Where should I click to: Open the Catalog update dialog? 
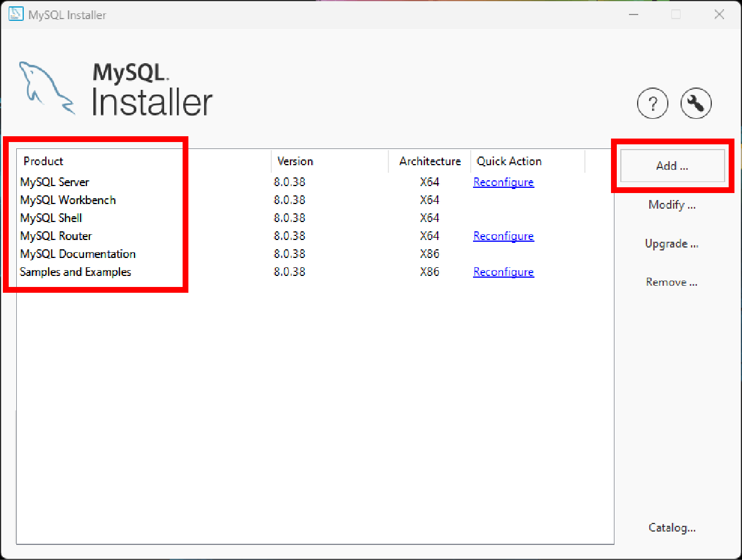[x=672, y=528]
